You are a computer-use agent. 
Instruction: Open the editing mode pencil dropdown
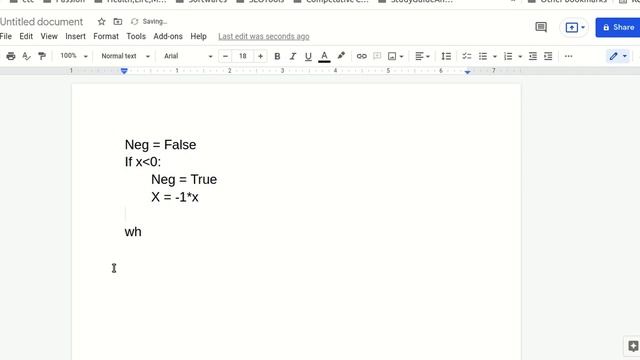click(618, 56)
